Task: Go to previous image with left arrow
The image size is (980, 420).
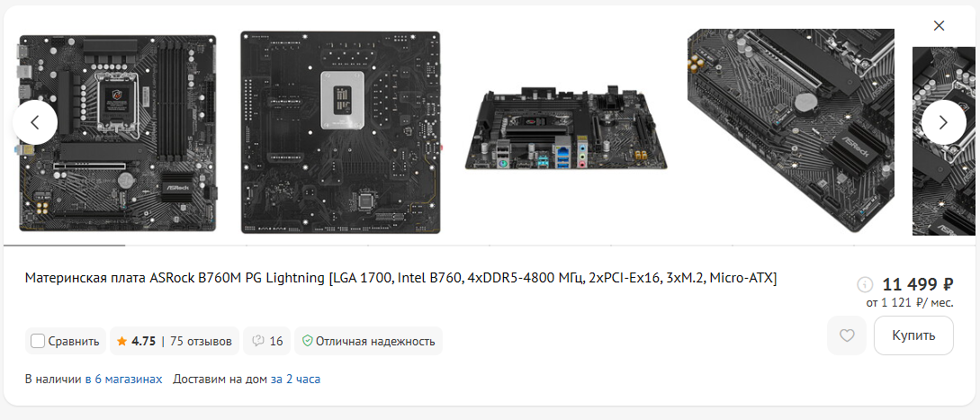Action: [35, 122]
